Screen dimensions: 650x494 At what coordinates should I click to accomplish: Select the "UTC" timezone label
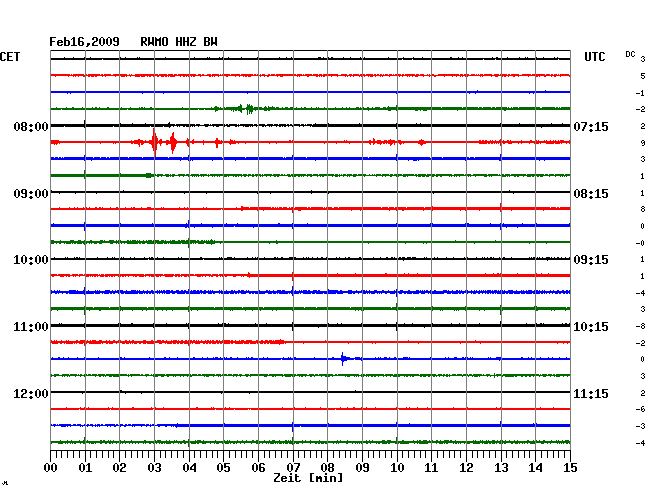click(x=595, y=57)
